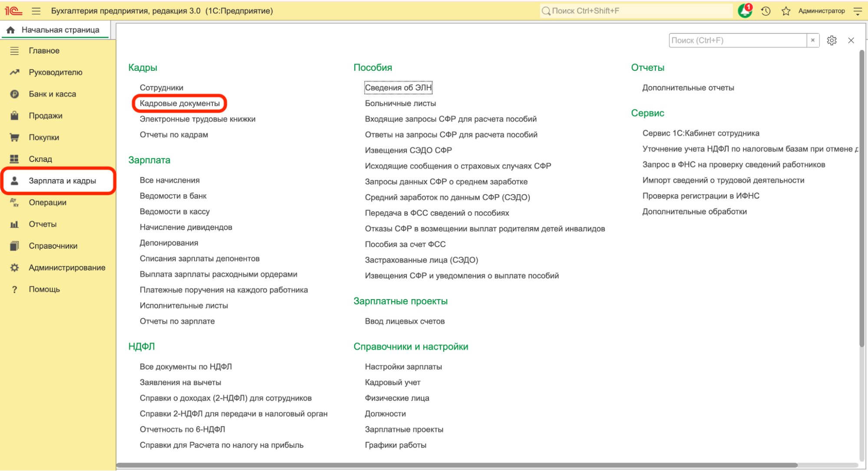Click the horizontal scrollbar at bottom
Image resolution: width=868 pixels, height=471 pixels.
tap(456, 465)
